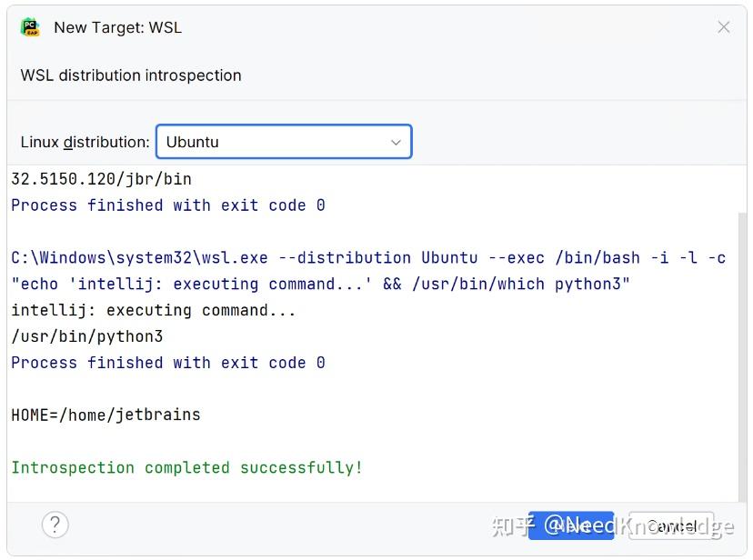Open help via the question mark icon

pyautogui.click(x=55, y=525)
